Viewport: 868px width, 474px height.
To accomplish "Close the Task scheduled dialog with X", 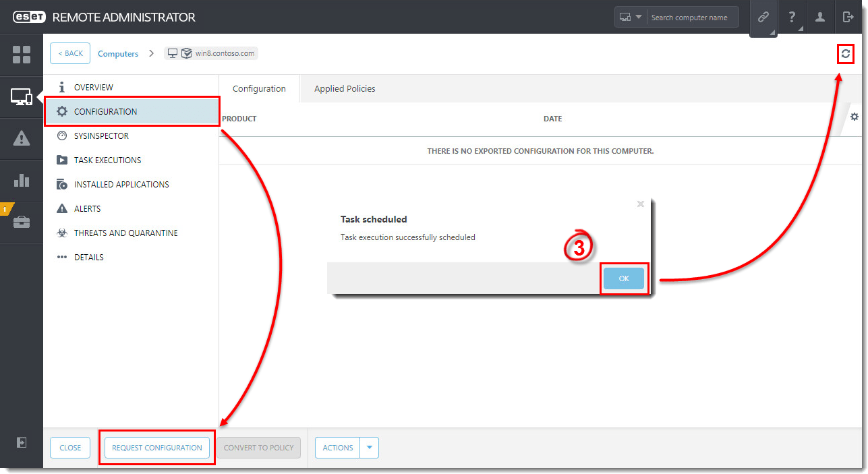I will tap(641, 204).
